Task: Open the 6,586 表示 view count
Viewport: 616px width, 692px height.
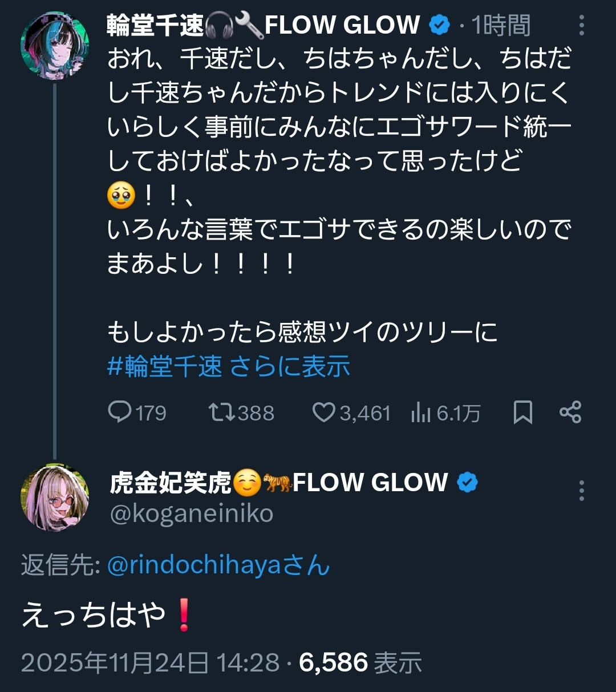Action: point(360,662)
